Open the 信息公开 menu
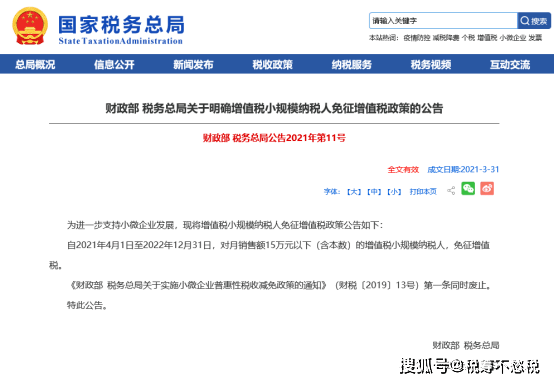 [x=114, y=64]
